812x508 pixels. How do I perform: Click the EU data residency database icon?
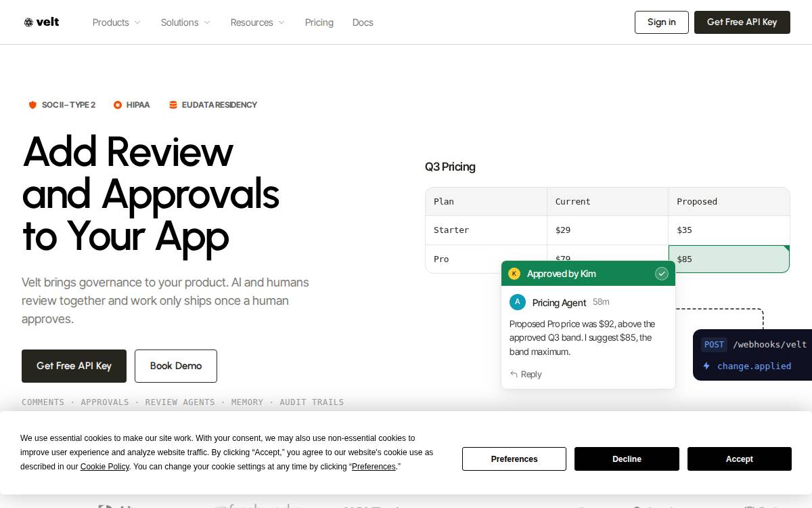173,105
